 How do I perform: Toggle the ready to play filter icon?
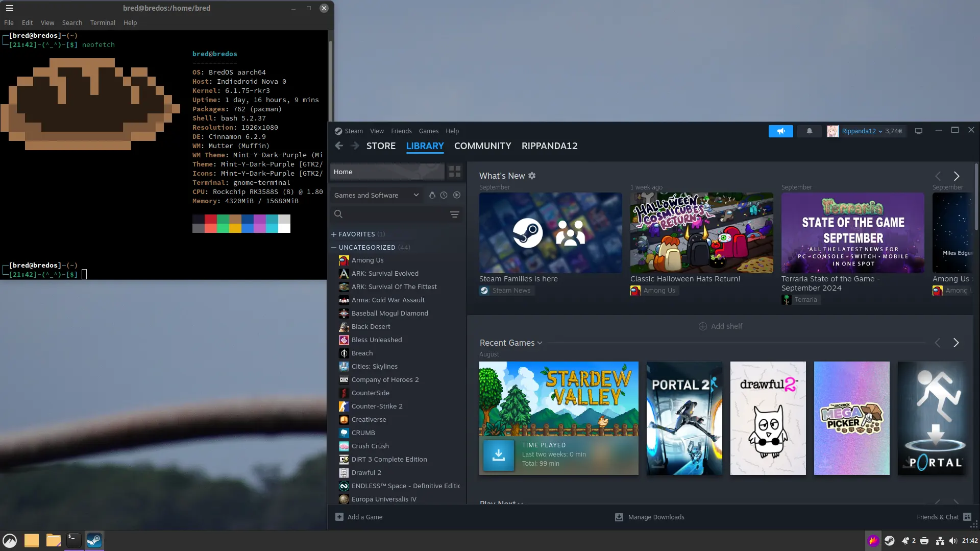point(457,195)
